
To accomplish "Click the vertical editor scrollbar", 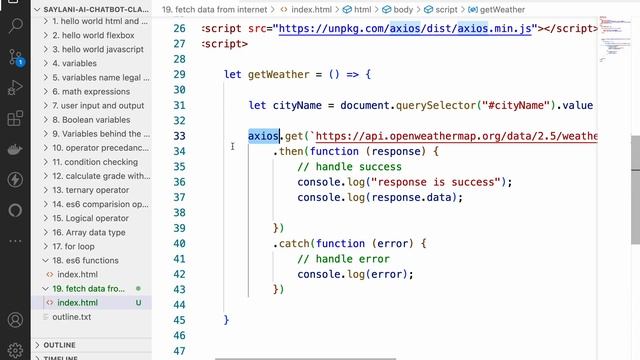I will [x=635, y=190].
